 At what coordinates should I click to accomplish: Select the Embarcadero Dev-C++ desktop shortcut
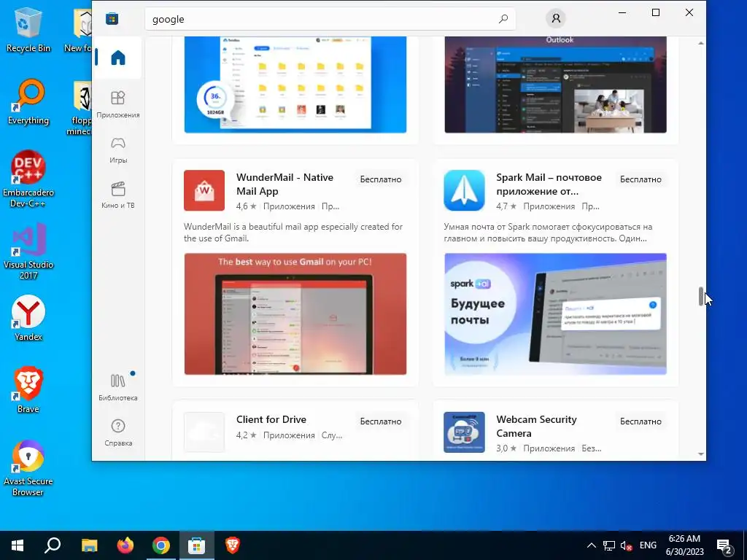point(28,179)
